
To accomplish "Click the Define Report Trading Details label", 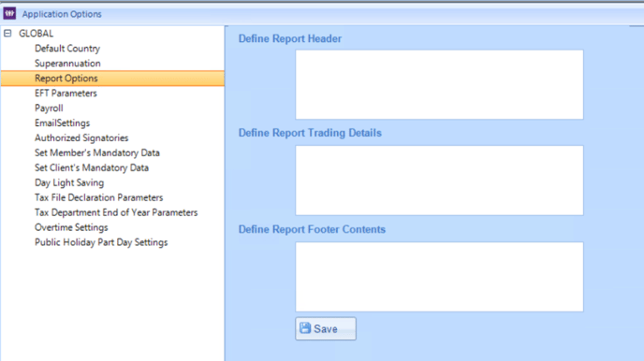I will pos(310,133).
